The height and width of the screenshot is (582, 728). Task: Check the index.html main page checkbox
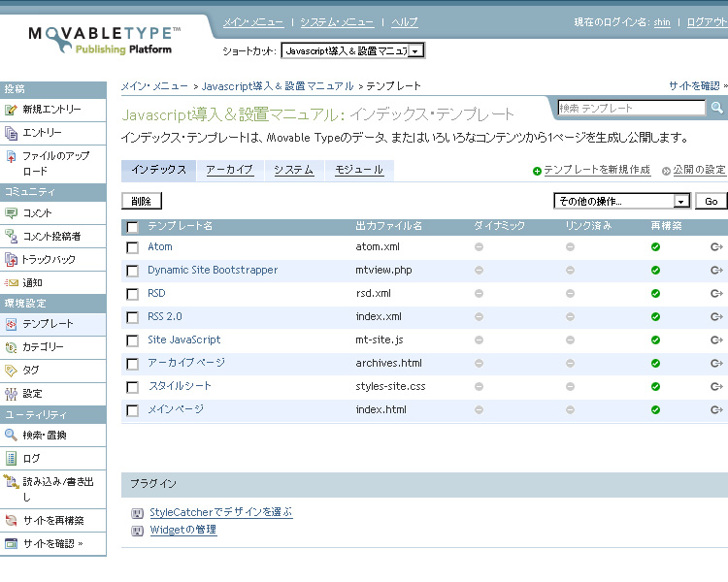pyautogui.click(x=132, y=410)
